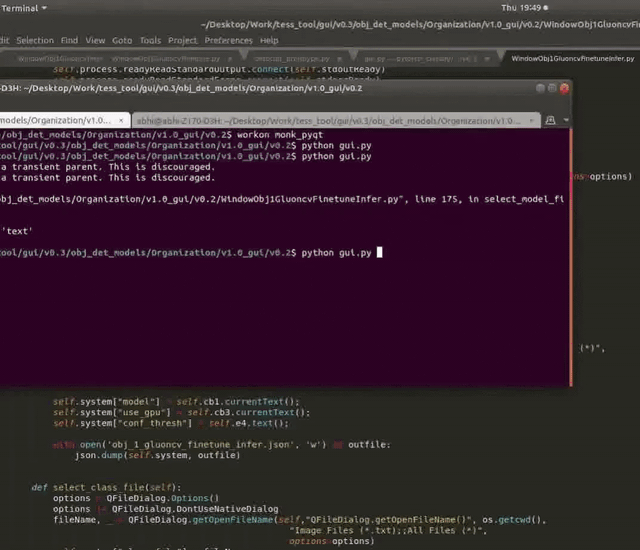Open the Help menu
The image size is (640, 550).
coord(269,40)
